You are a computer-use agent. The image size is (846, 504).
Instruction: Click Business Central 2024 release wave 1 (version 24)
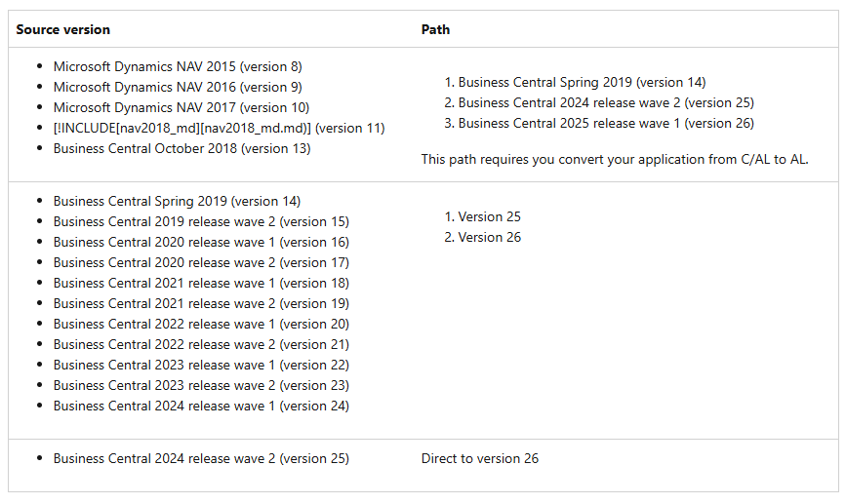[x=201, y=406]
